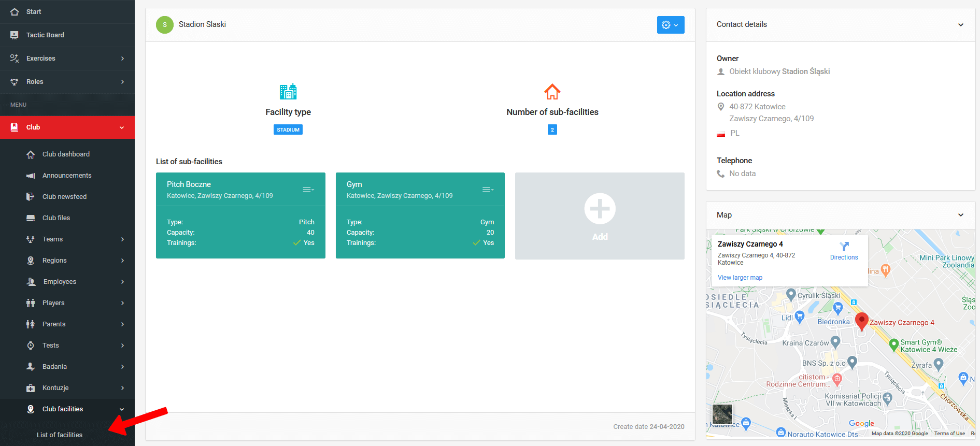Expand the Players submenu
The image size is (980, 446).
tap(122, 303)
